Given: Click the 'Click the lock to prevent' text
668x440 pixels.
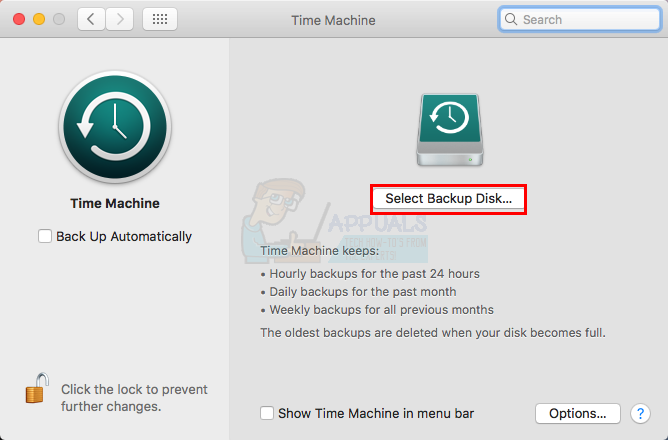Looking at the screenshot, I should pos(134,389).
